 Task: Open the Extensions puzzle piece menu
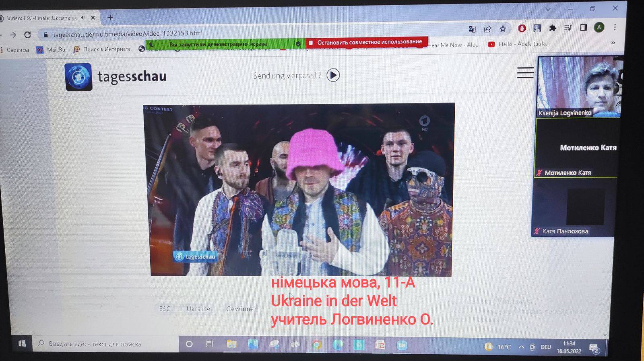pos(552,28)
